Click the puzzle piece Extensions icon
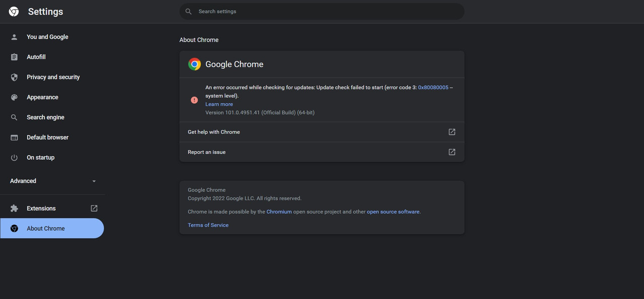This screenshot has width=644, height=299. point(14,208)
